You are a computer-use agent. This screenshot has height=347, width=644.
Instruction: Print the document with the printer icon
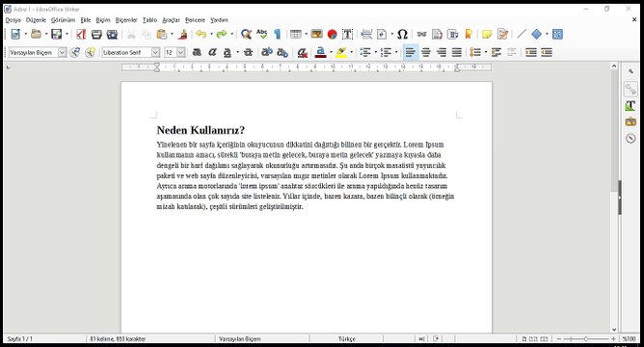coord(96,34)
